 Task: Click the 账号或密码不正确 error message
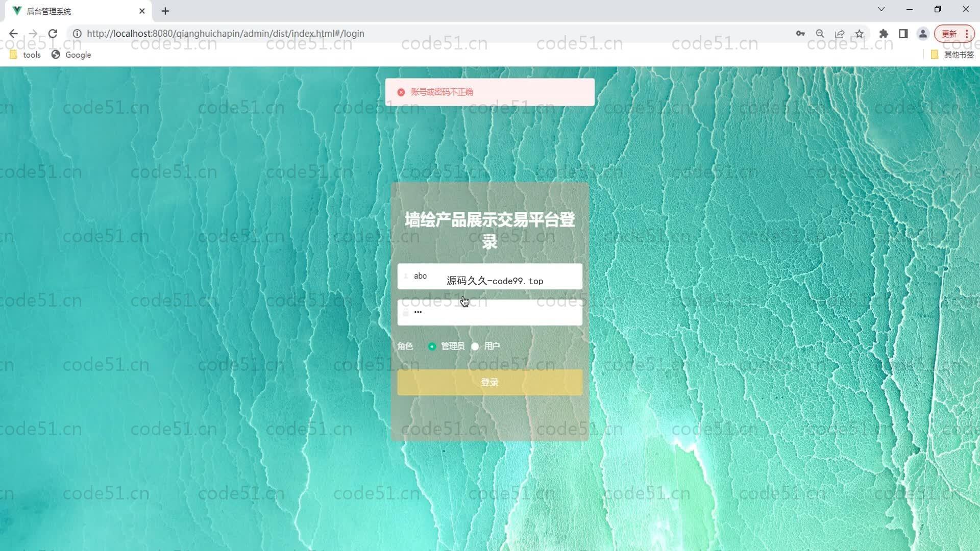pos(442,92)
